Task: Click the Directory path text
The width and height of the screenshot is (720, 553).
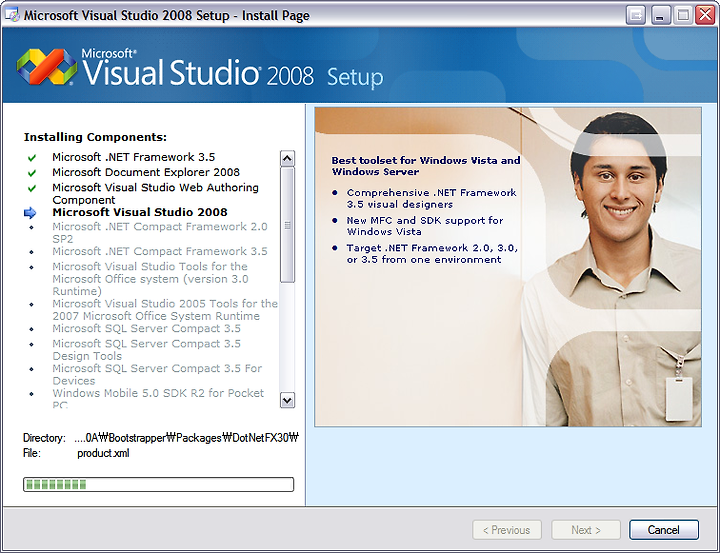Action: click(x=186, y=438)
